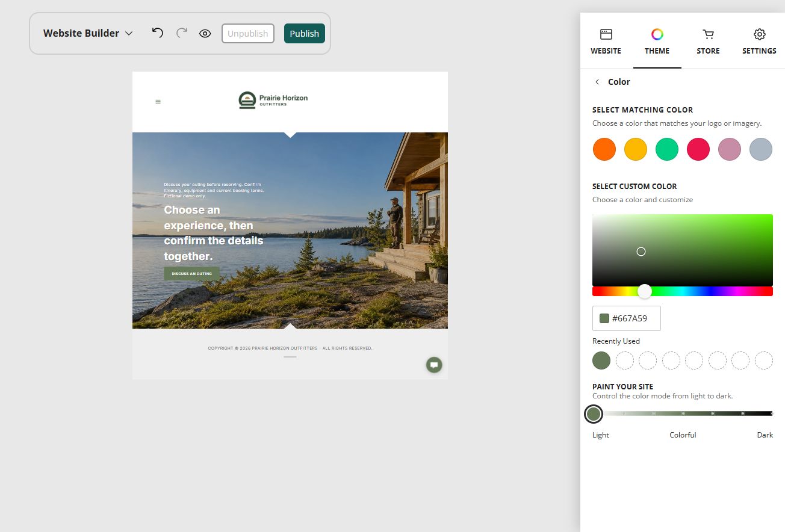Select the recently used olive green swatch

601,360
